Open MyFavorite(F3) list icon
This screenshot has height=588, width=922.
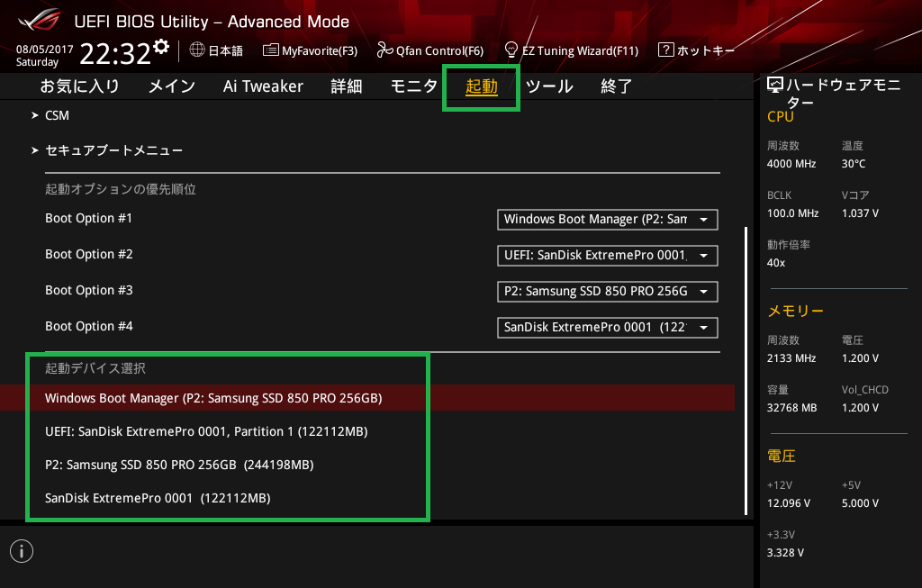click(x=270, y=50)
